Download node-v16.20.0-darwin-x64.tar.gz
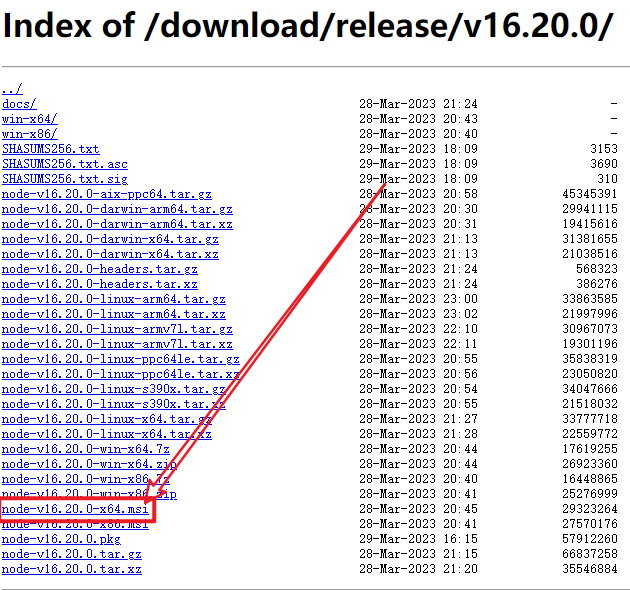Screen dimensions: 630x590 [x=110, y=239]
